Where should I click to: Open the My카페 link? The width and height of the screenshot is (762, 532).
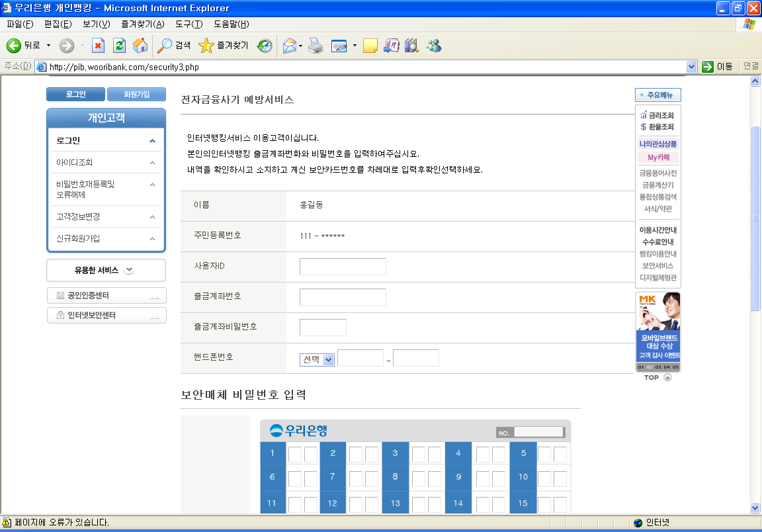click(x=658, y=157)
